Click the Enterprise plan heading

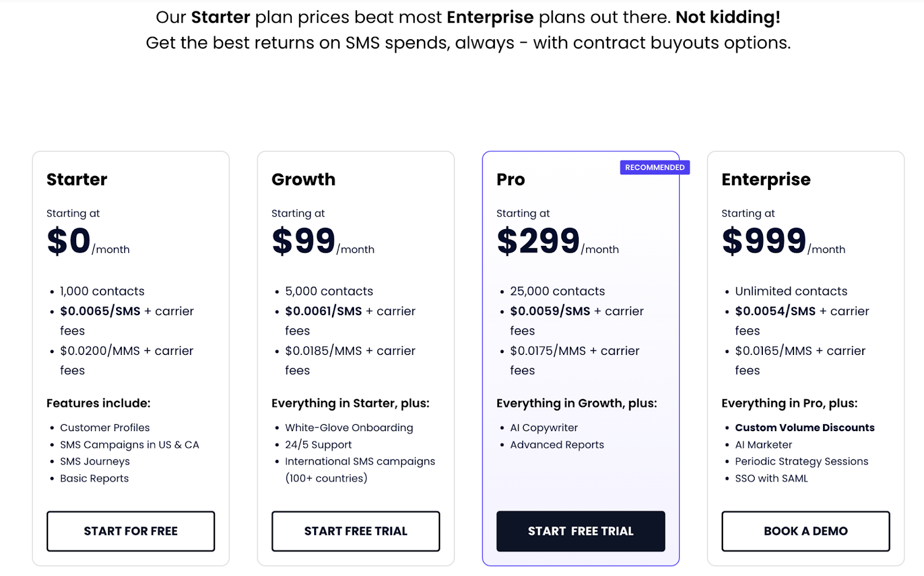766,179
